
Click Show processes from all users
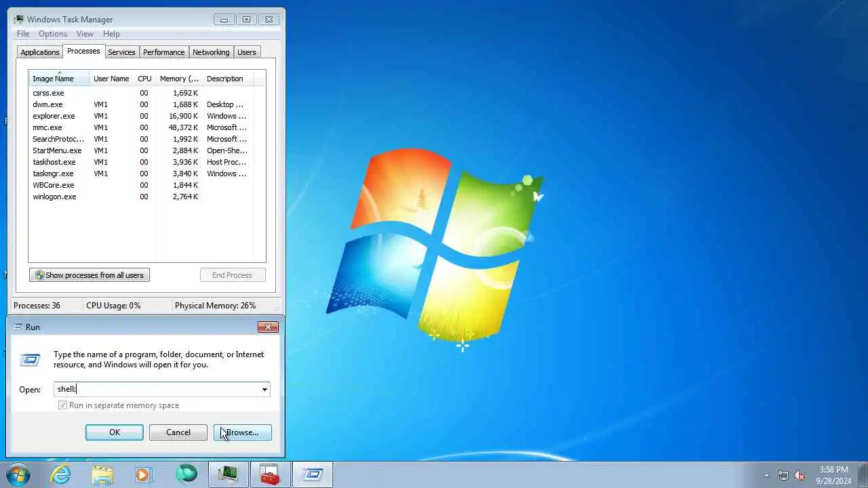click(x=90, y=275)
